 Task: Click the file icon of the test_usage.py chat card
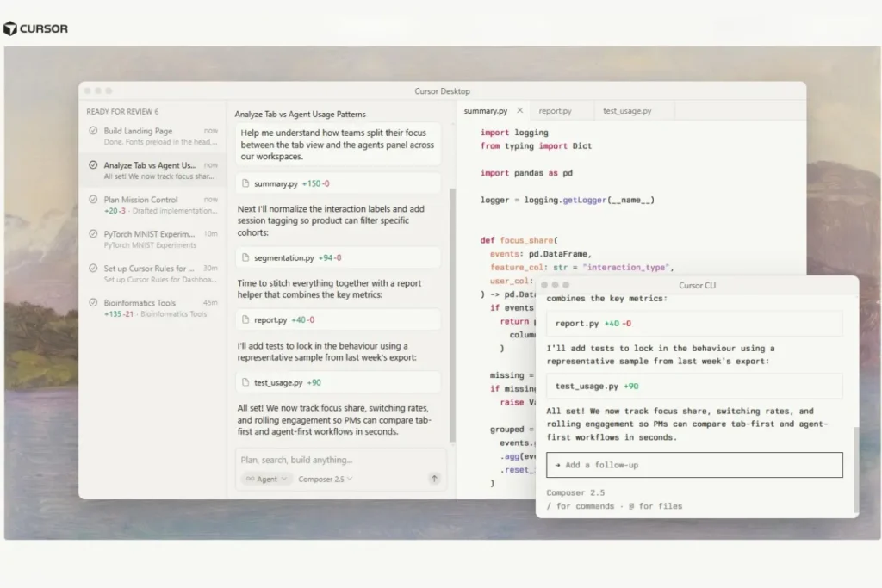[x=245, y=382]
